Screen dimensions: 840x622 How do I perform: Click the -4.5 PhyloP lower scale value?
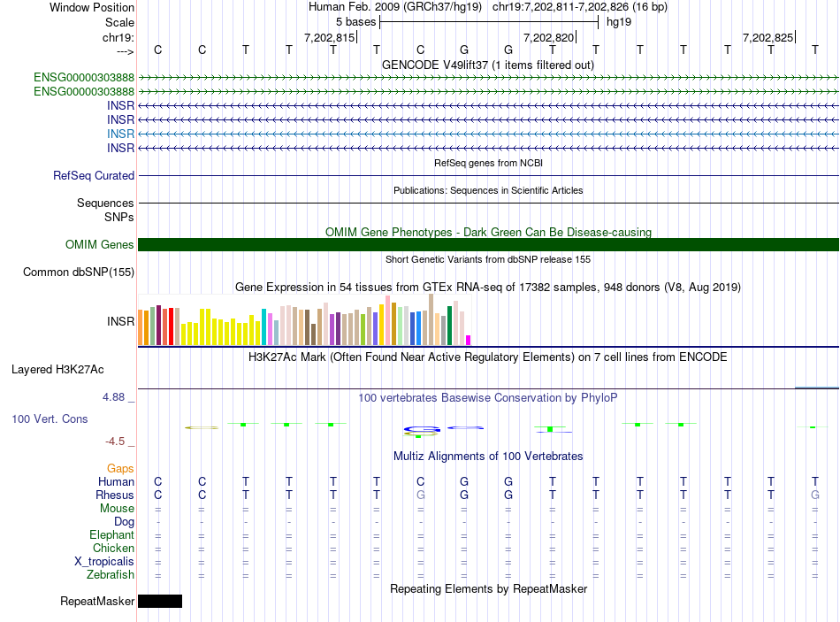pyautogui.click(x=115, y=442)
